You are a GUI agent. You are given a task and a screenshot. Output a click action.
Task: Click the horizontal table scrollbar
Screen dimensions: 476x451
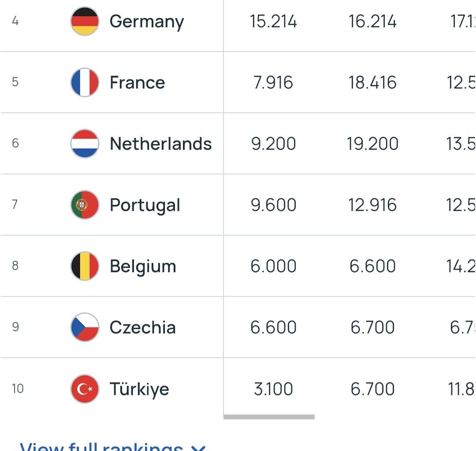(269, 417)
